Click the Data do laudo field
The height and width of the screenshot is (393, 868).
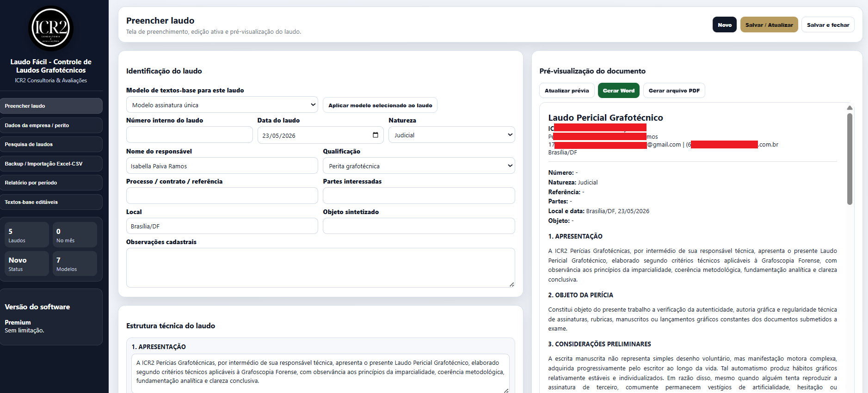320,135
